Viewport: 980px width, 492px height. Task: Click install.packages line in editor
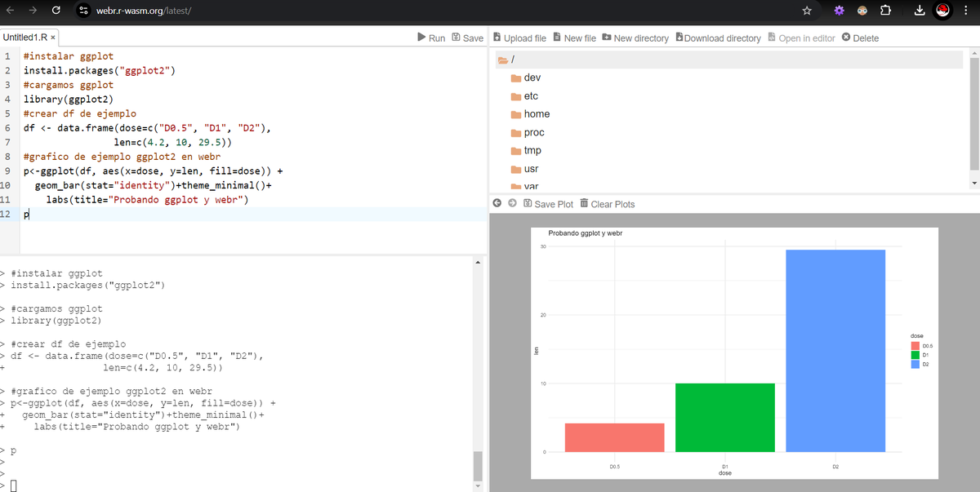(x=100, y=70)
